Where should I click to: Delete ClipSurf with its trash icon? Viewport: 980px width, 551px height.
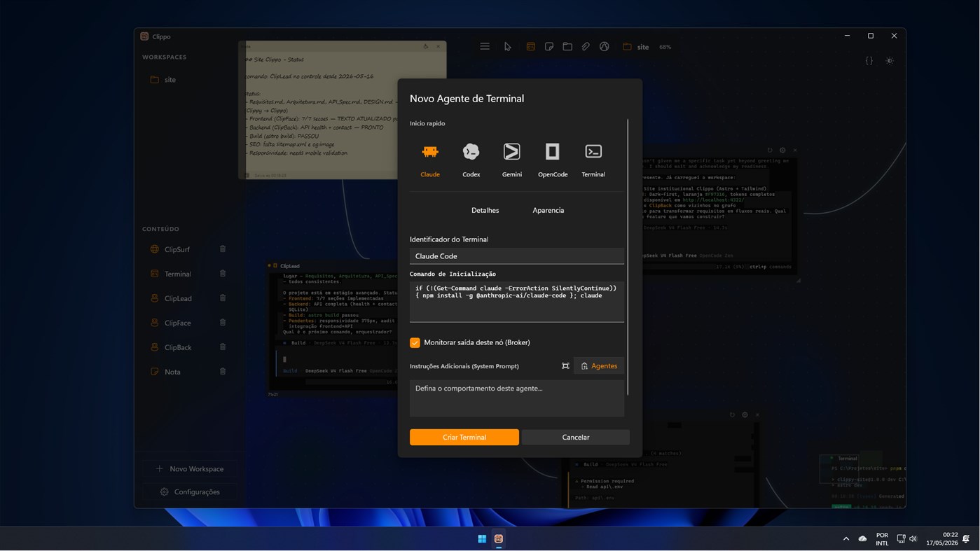click(x=223, y=249)
